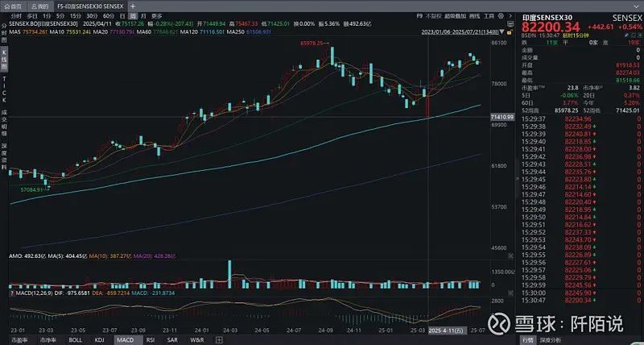
Task: Click the MA250 61508.93 legend value
Action: [x=250, y=31]
